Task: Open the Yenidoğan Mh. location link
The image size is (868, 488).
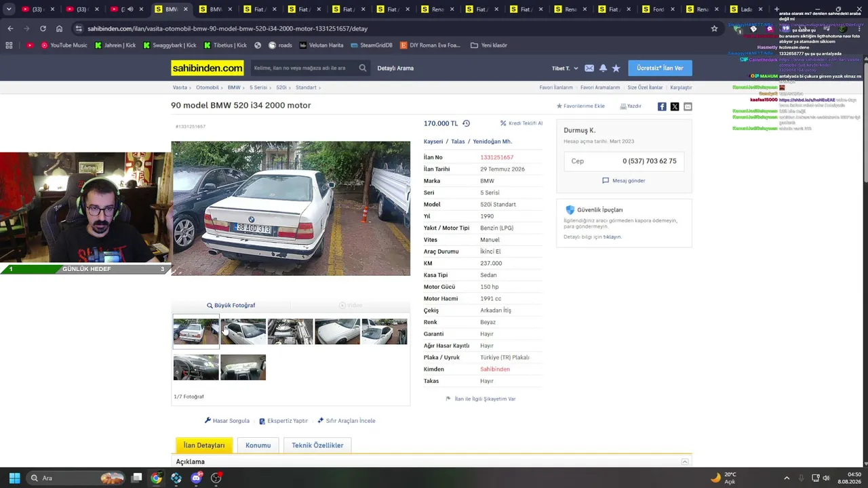Action: (x=492, y=142)
